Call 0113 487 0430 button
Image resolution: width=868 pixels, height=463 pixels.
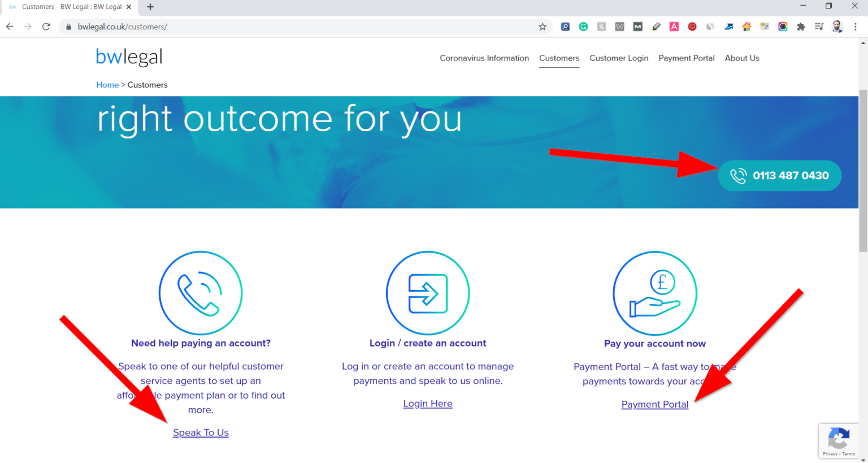click(x=779, y=176)
